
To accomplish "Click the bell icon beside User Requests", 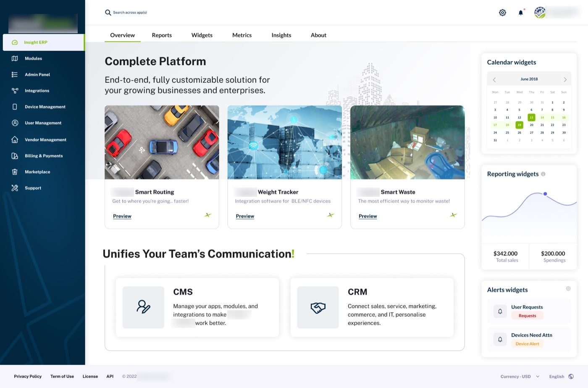I will click(x=500, y=311).
